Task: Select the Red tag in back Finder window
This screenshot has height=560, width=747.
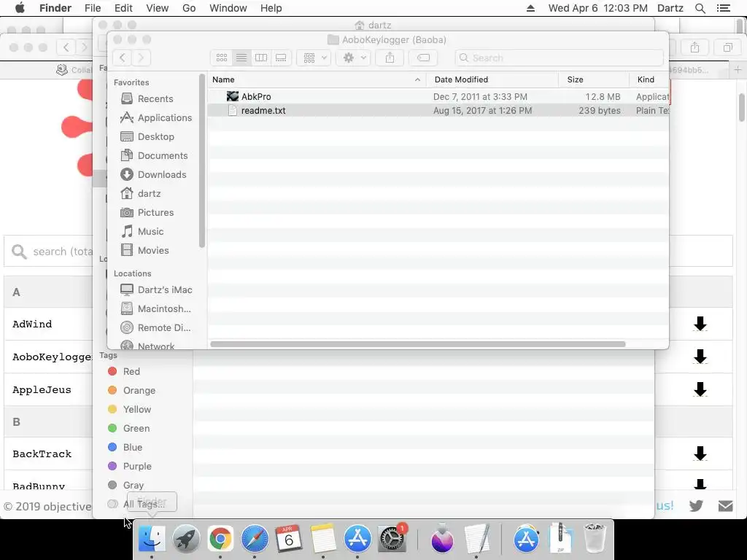Action: (x=124, y=371)
